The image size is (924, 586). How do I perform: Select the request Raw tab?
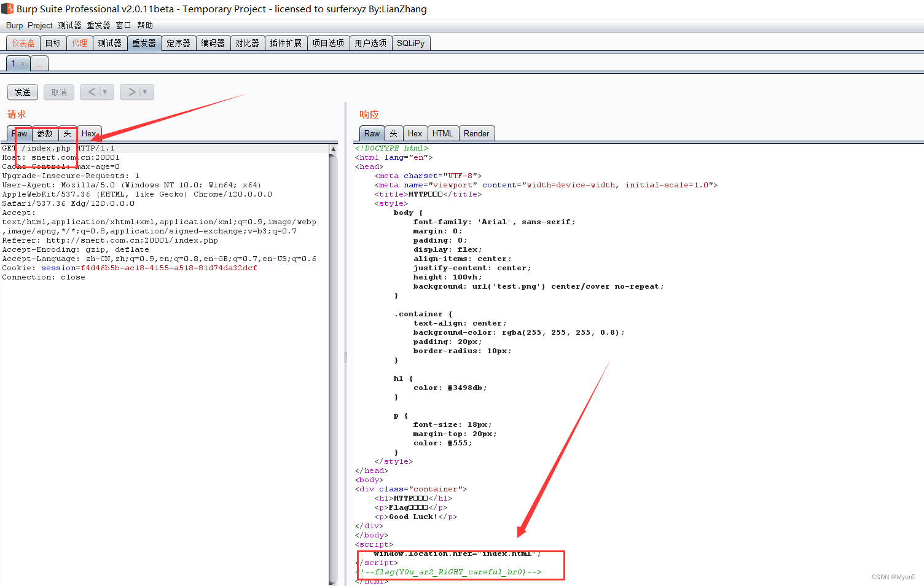click(20, 133)
